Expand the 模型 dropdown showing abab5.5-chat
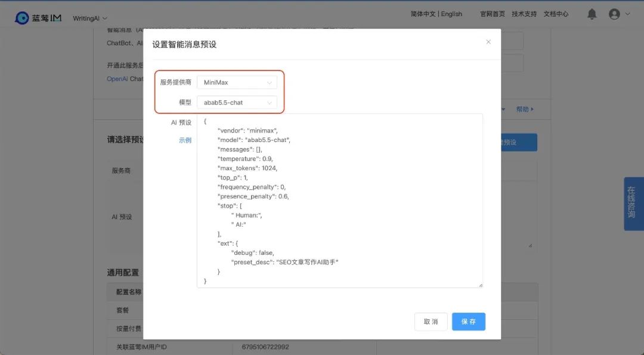Screen dimensions: 644x355 [x=237, y=102]
